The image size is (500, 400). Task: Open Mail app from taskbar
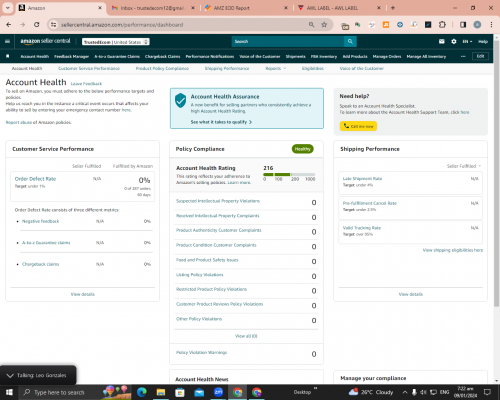tap(199, 392)
